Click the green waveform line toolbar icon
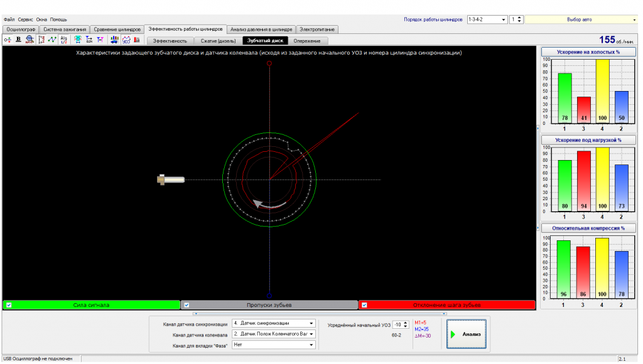The height and width of the screenshot is (364, 643). pos(52,40)
